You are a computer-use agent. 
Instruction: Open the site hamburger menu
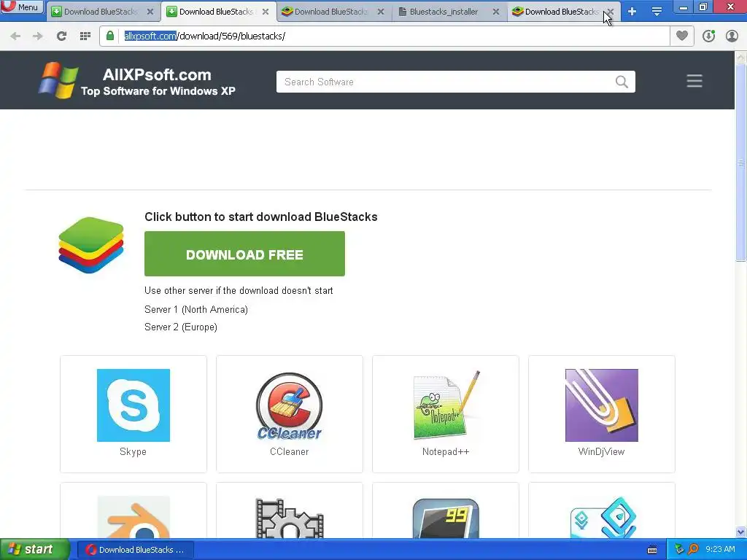pyautogui.click(x=694, y=81)
